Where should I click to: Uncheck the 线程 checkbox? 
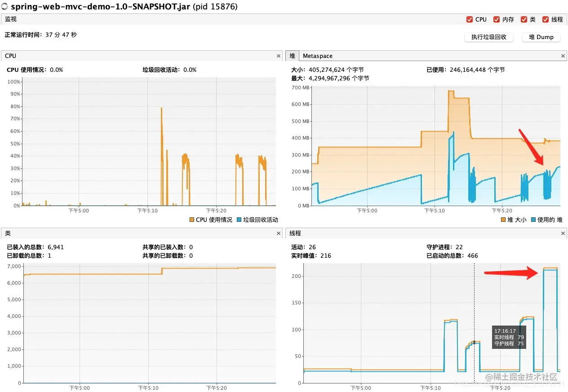tap(546, 19)
